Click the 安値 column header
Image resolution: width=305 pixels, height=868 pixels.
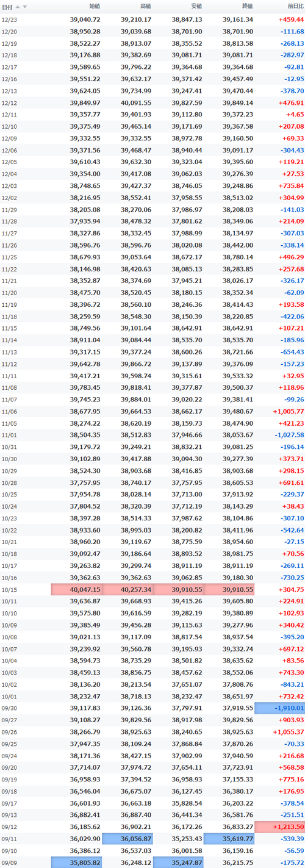196,7
